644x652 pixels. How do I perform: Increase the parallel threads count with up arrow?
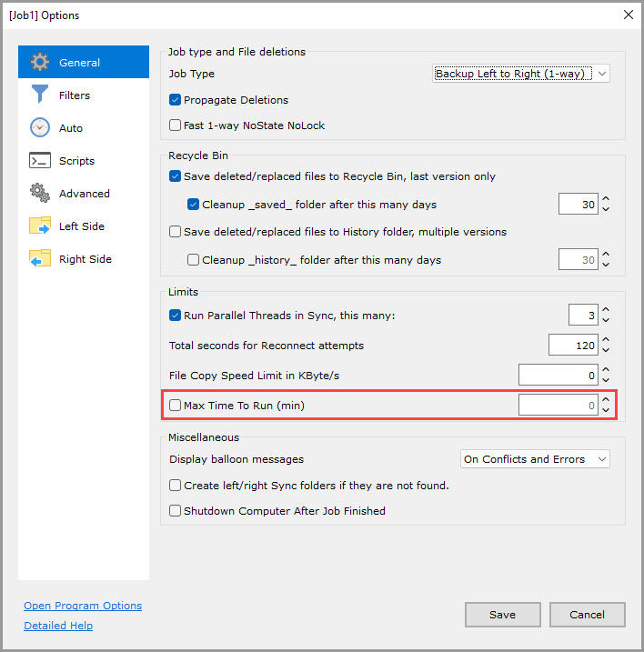606,310
